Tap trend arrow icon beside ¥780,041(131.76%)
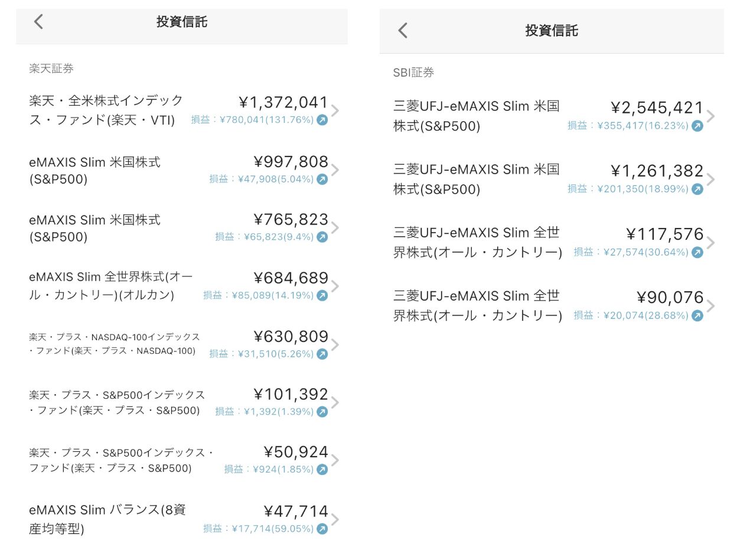Image resolution: width=737 pixels, height=560 pixels. 322,120
